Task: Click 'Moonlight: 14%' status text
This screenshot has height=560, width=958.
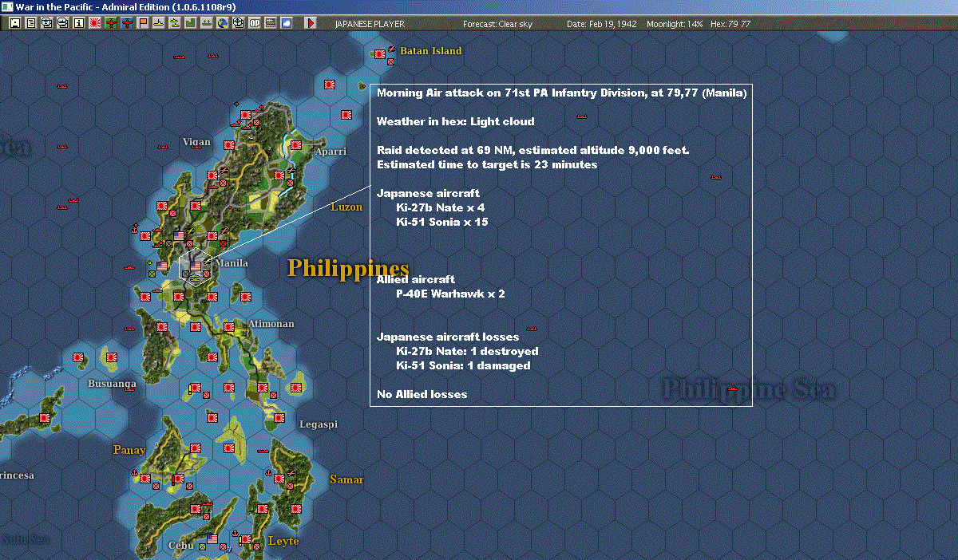Action: point(675,24)
